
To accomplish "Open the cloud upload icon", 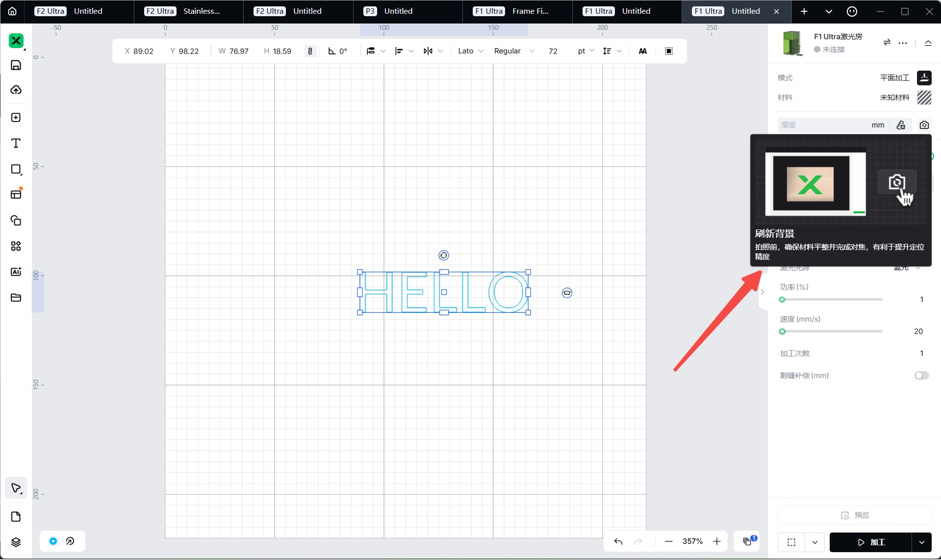I will pos(16,90).
